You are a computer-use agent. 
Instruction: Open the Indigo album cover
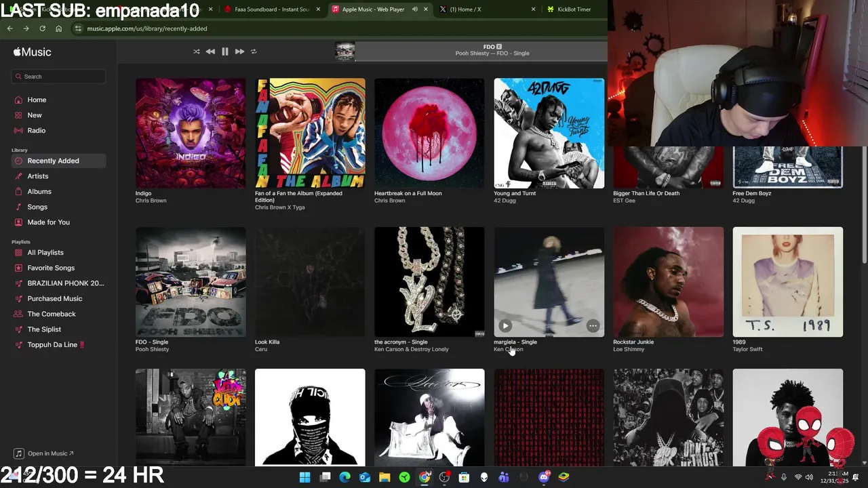191,133
